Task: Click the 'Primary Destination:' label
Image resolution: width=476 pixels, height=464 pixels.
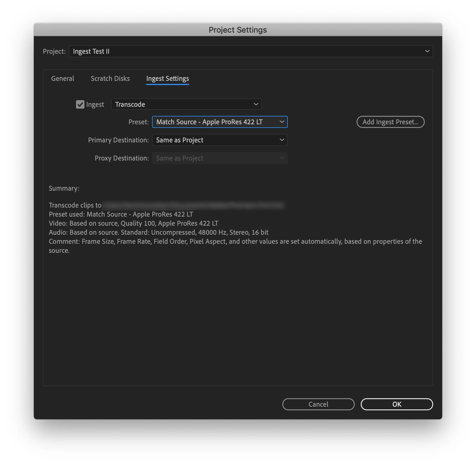Action: click(x=118, y=140)
